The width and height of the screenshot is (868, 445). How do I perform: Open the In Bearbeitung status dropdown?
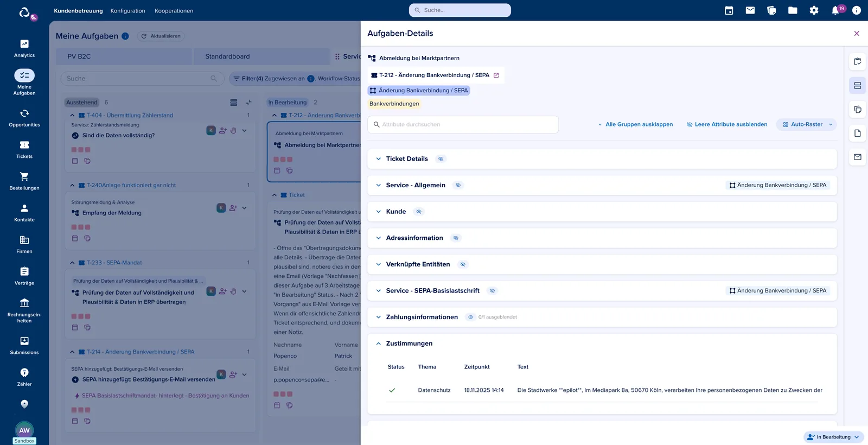point(833,437)
